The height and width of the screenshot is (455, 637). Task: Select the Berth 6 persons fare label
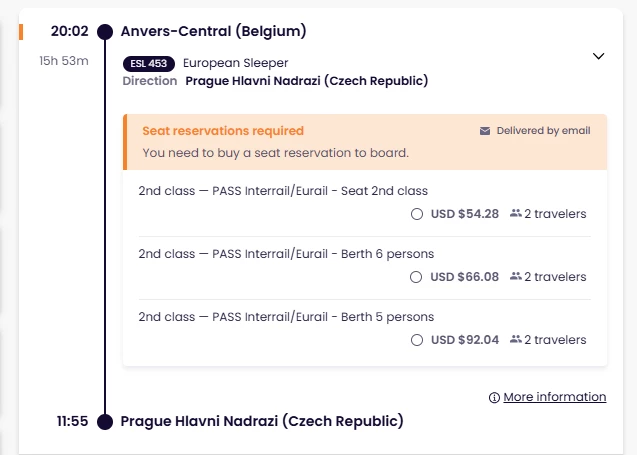pos(286,254)
